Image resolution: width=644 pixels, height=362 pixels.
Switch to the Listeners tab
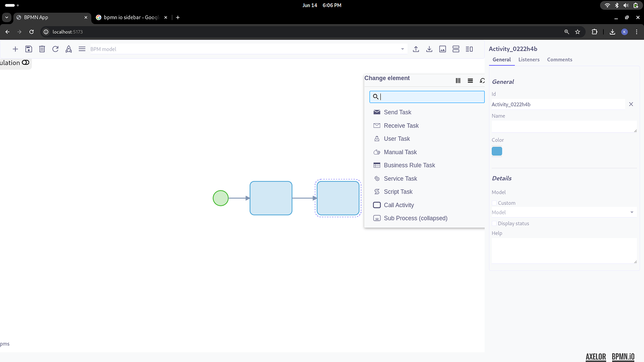click(529, 60)
